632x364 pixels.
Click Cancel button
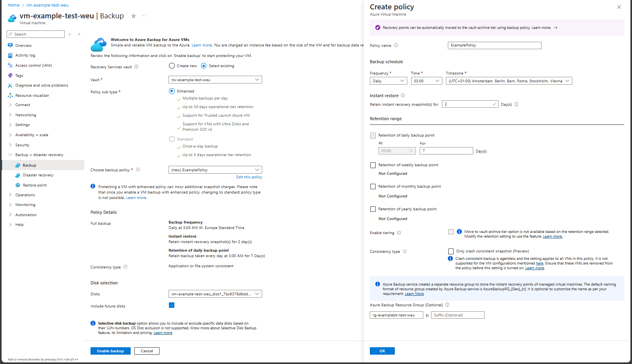pos(147,351)
